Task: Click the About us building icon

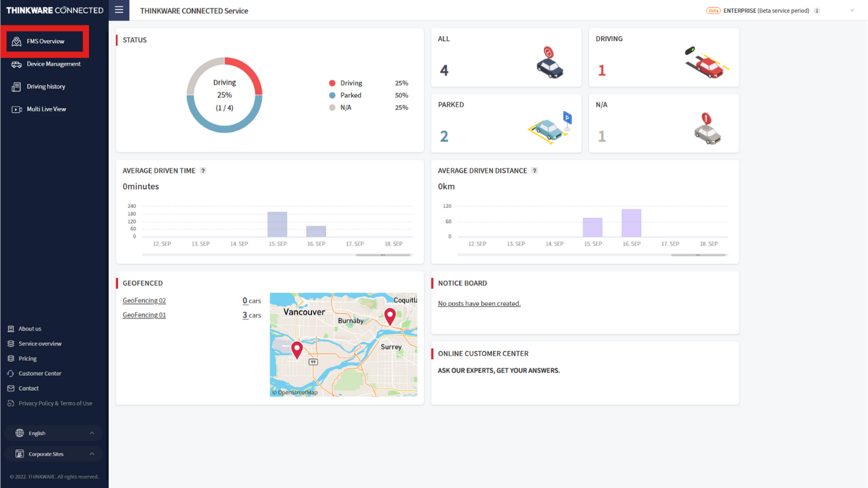Action: pyautogui.click(x=11, y=329)
